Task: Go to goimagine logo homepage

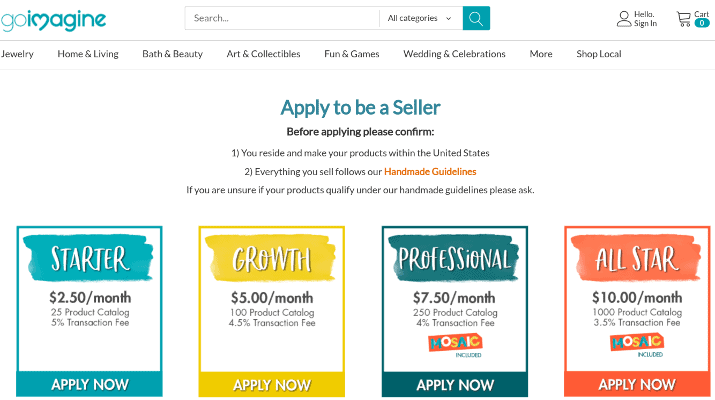Action: pyautogui.click(x=53, y=20)
